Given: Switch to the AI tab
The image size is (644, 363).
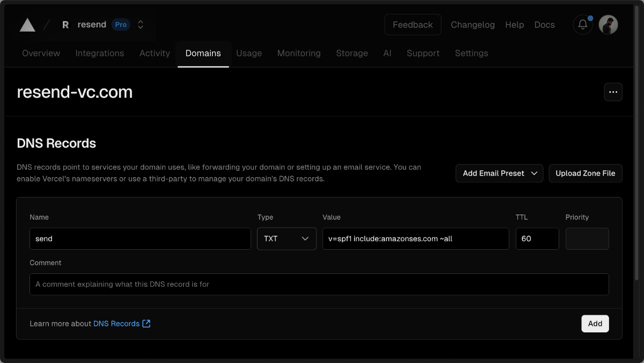Looking at the screenshot, I should pos(387,53).
